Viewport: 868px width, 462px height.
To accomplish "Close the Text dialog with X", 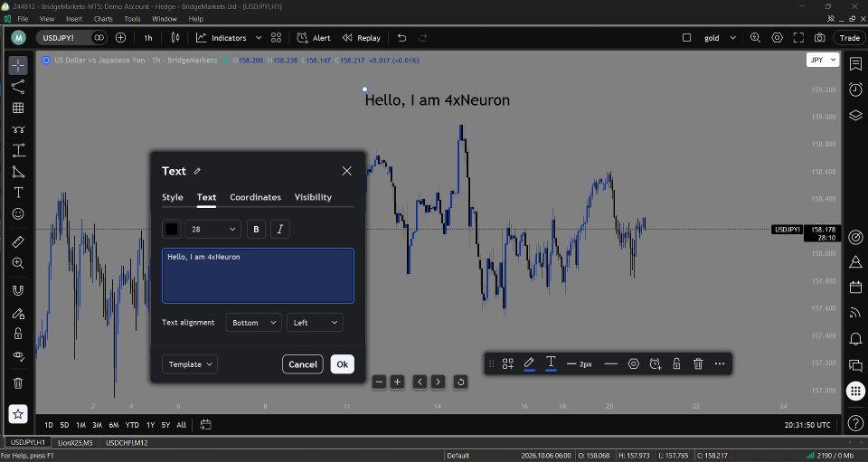I will (x=346, y=171).
